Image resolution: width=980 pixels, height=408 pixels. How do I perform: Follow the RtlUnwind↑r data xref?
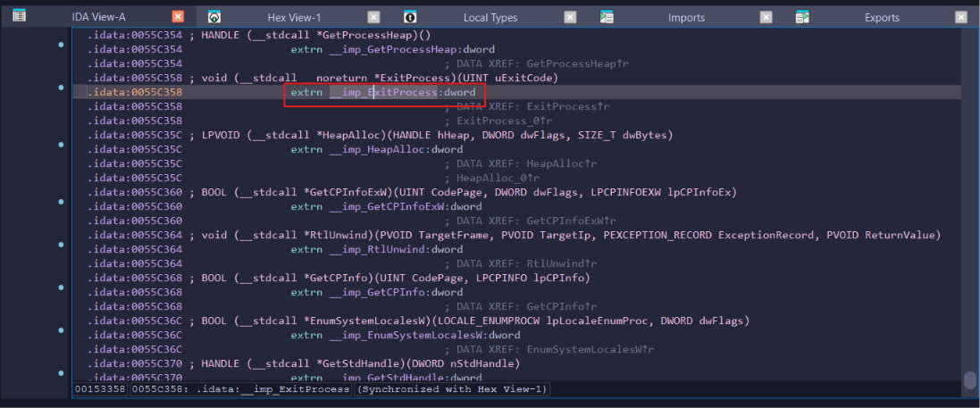(563, 264)
